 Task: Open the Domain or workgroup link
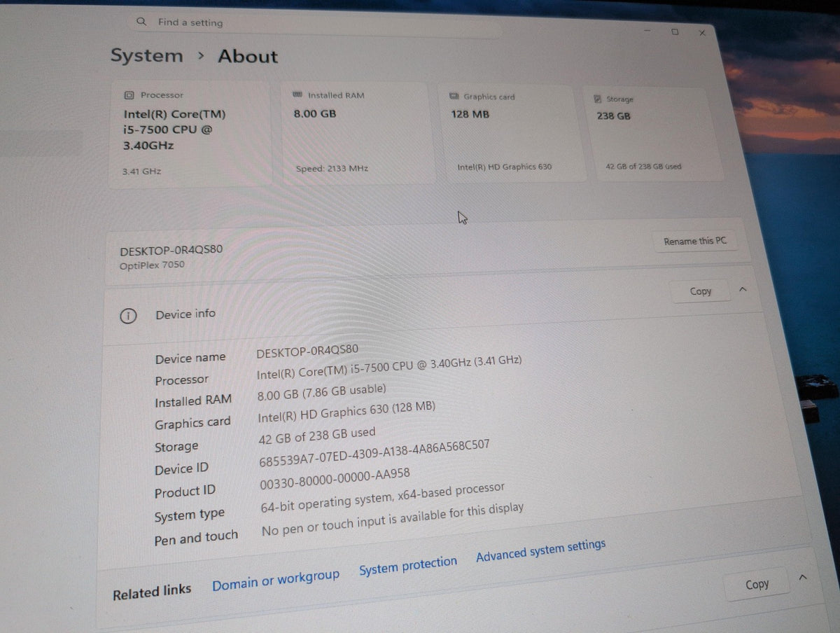coord(276,580)
